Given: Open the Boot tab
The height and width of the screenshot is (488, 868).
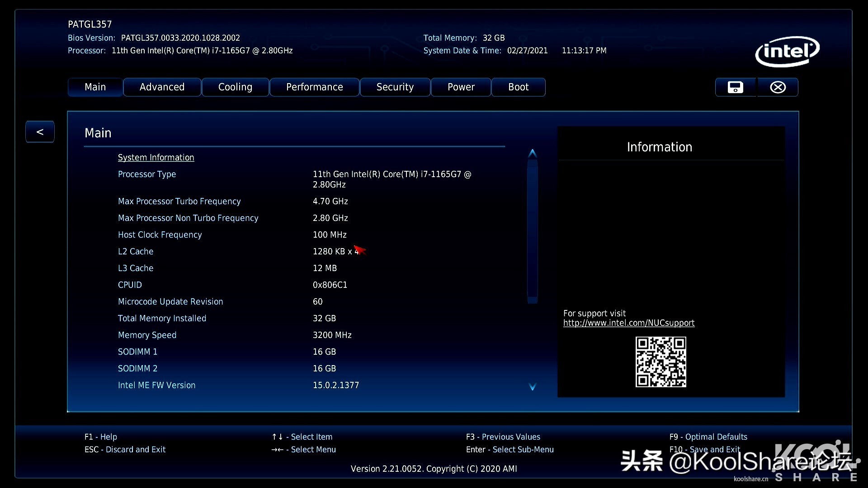Looking at the screenshot, I should point(518,87).
